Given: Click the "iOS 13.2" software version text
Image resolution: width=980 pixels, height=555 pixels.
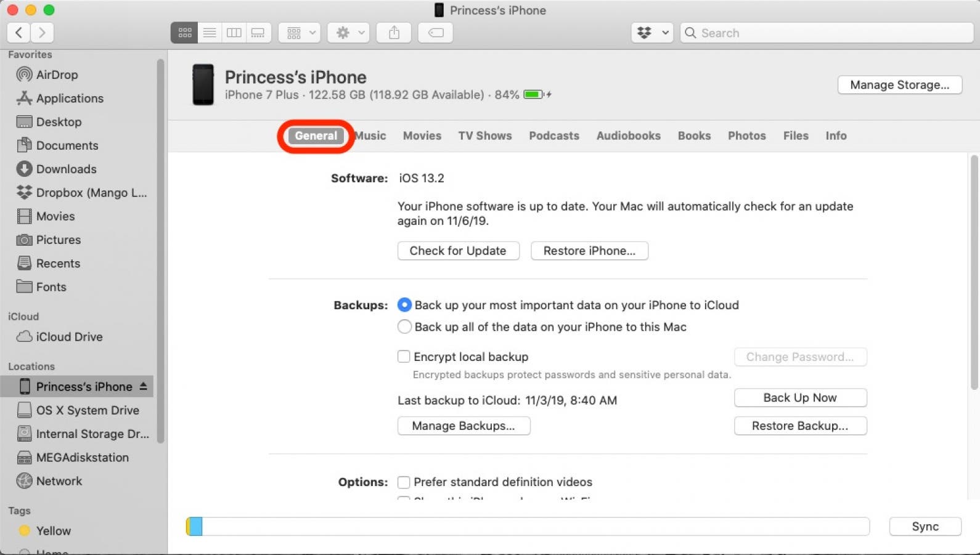Looking at the screenshot, I should click(422, 178).
